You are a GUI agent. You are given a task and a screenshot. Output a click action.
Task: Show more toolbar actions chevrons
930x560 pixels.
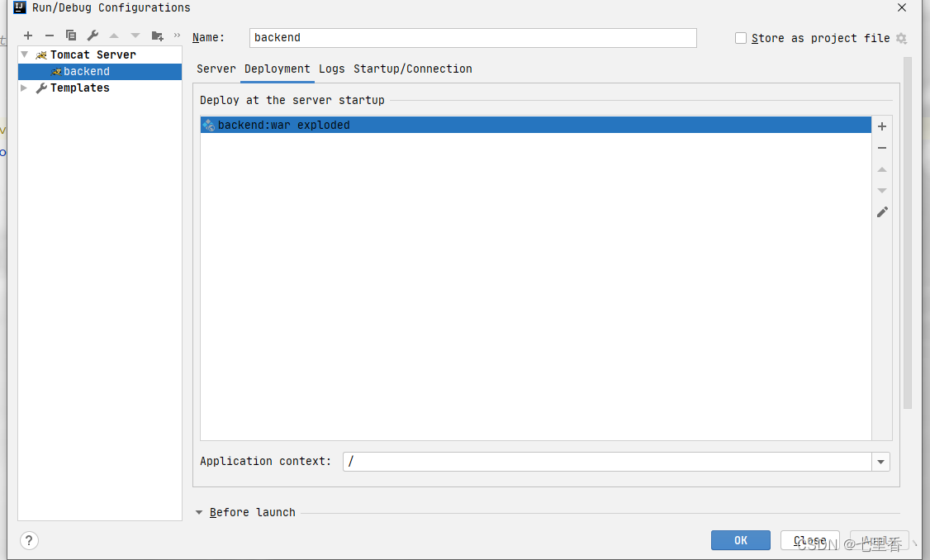pos(177,36)
